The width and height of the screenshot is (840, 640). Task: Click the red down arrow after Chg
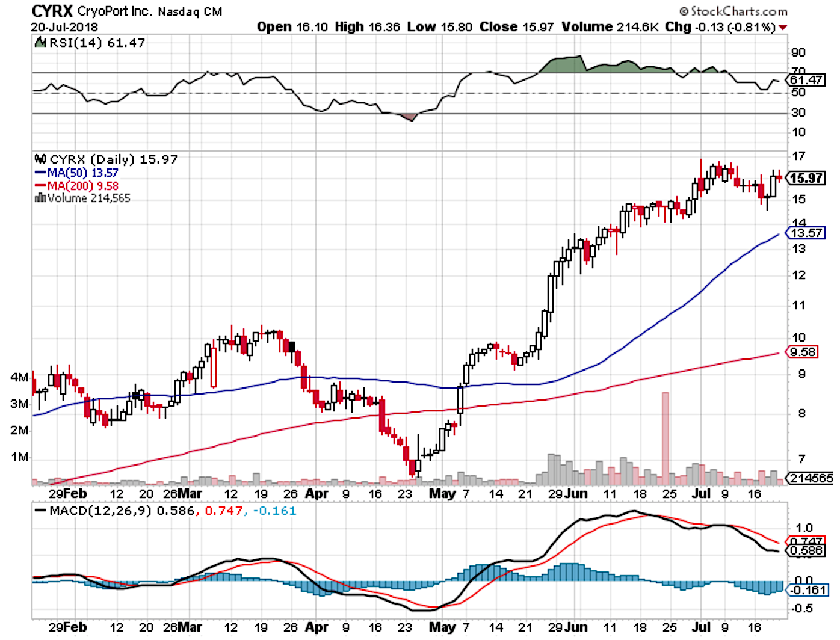coord(783,28)
